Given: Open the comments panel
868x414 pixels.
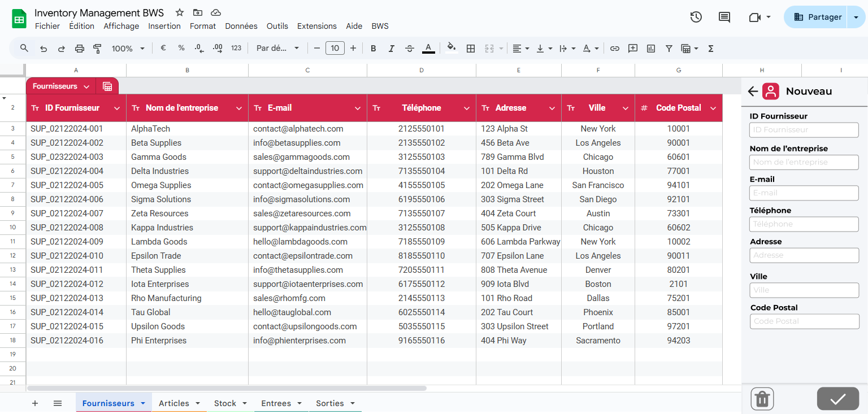Looking at the screenshot, I should pyautogui.click(x=724, y=17).
